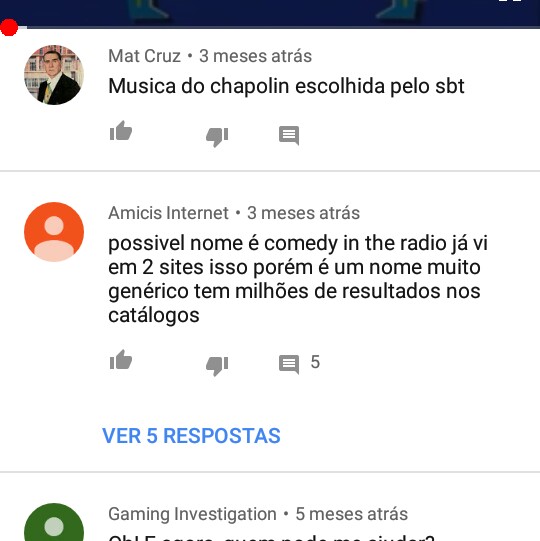The image size is (540, 541).
Task: Open Mat Cruz's profile picture
Action: [54, 75]
